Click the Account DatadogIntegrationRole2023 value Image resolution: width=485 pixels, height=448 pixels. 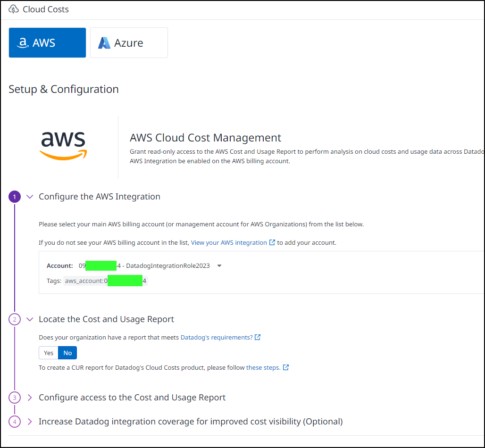[144, 266]
